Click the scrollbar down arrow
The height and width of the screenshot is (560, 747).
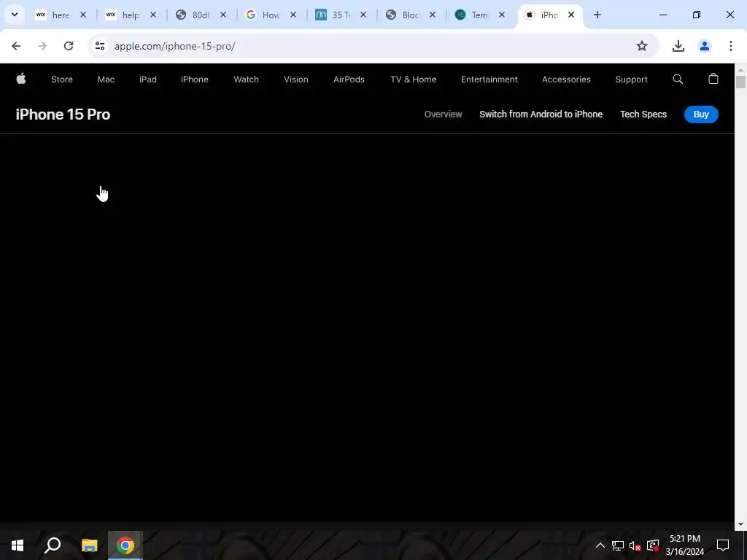click(740, 524)
